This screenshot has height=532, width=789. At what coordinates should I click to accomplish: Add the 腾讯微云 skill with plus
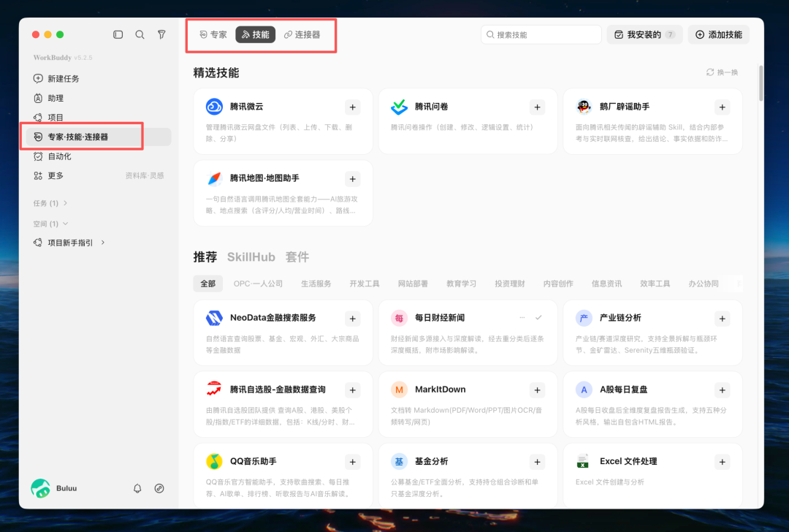click(x=353, y=107)
